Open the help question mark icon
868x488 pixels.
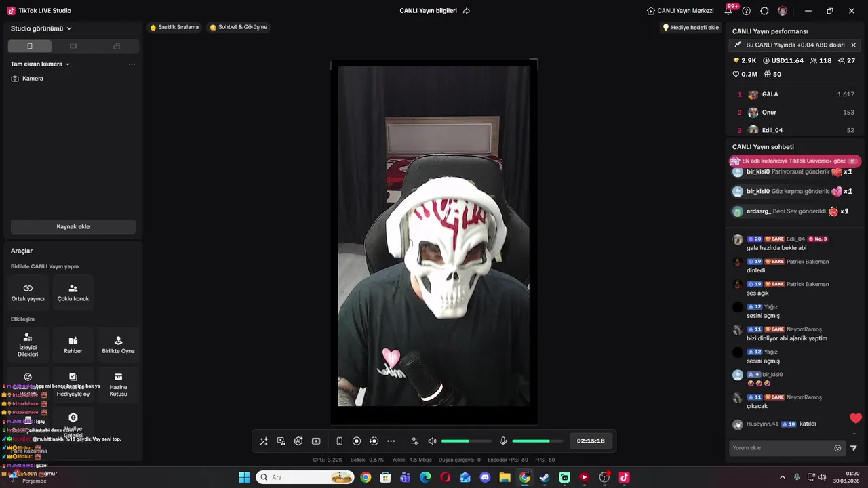pyautogui.click(x=747, y=11)
